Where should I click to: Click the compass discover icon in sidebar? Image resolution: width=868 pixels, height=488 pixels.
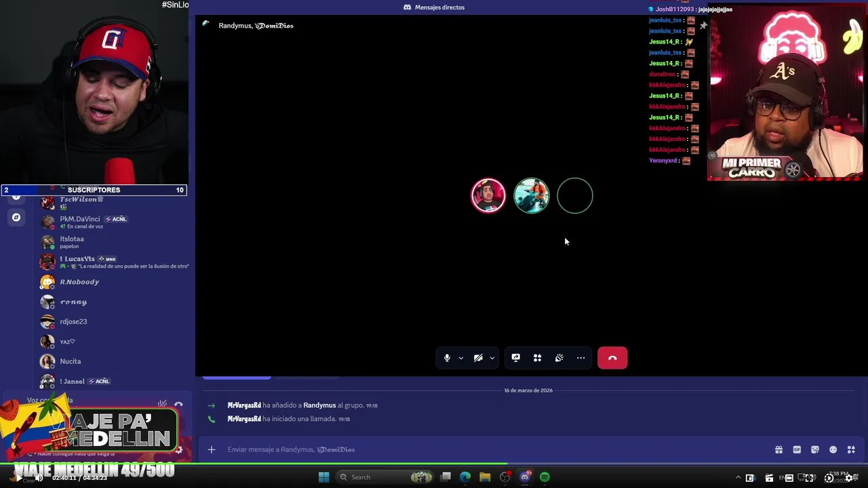coord(16,218)
